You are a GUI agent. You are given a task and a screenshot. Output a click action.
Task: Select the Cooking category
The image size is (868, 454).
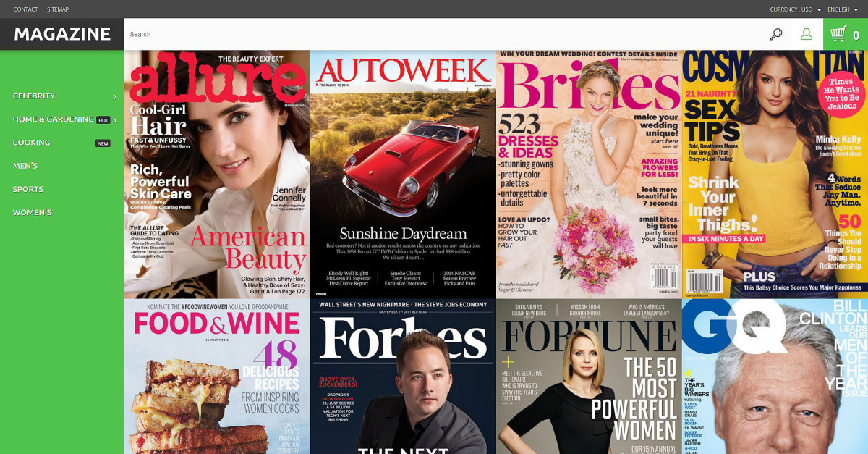(x=31, y=143)
